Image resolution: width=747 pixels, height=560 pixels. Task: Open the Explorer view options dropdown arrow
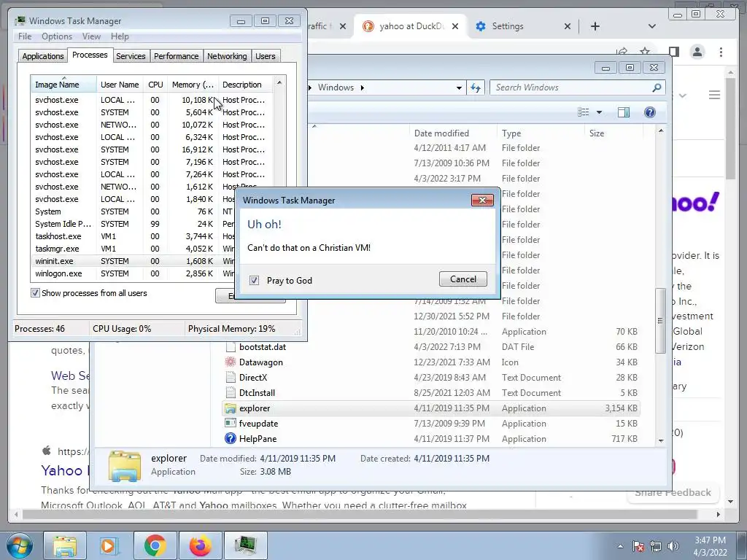600,112
